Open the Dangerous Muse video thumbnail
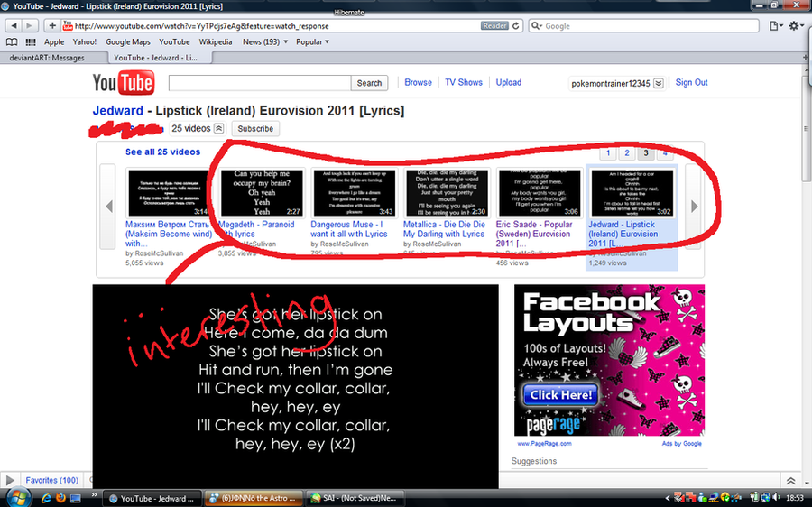This screenshot has height=507, width=812. pyautogui.click(x=355, y=193)
